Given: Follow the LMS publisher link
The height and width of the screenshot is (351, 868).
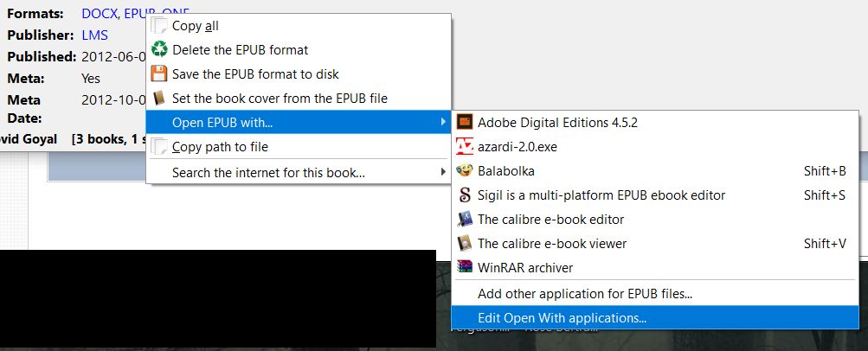Looking at the screenshot, I should pyautogui.click(x=95, y=35).
